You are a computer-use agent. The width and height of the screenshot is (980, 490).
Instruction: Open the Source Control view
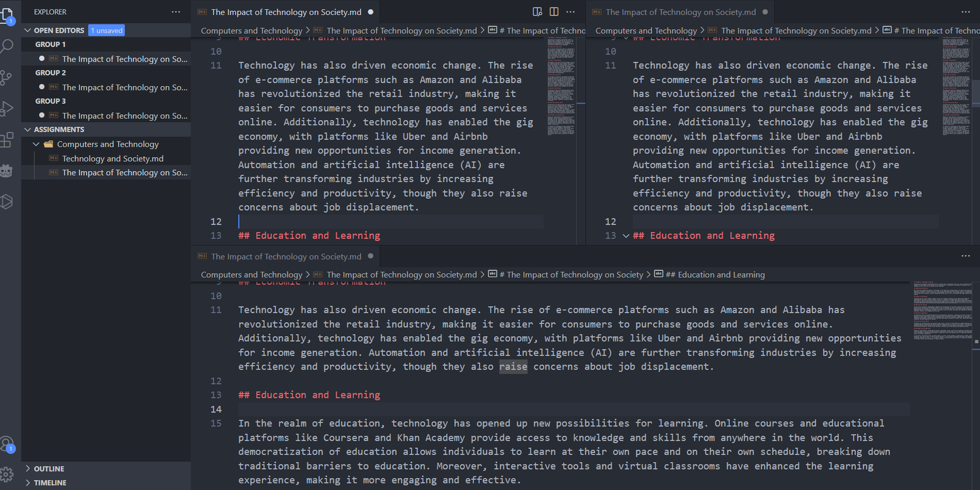[7, 77]
